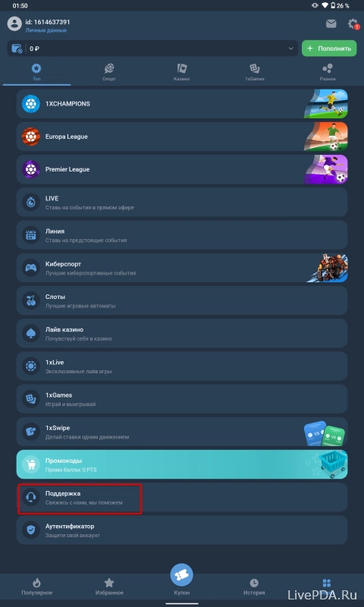This screenshot has height=607, width=364.
Task: Open the 1xGames top tab
Action: coord(255,73)
